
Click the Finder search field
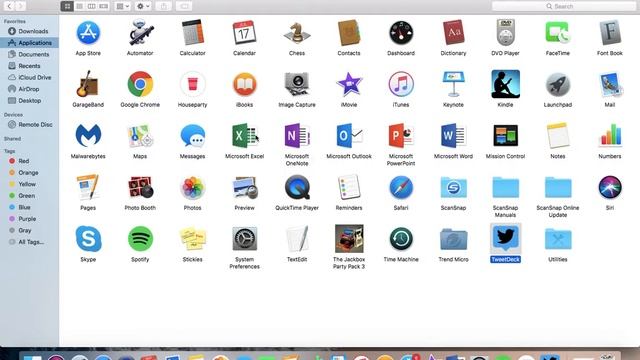564,6
